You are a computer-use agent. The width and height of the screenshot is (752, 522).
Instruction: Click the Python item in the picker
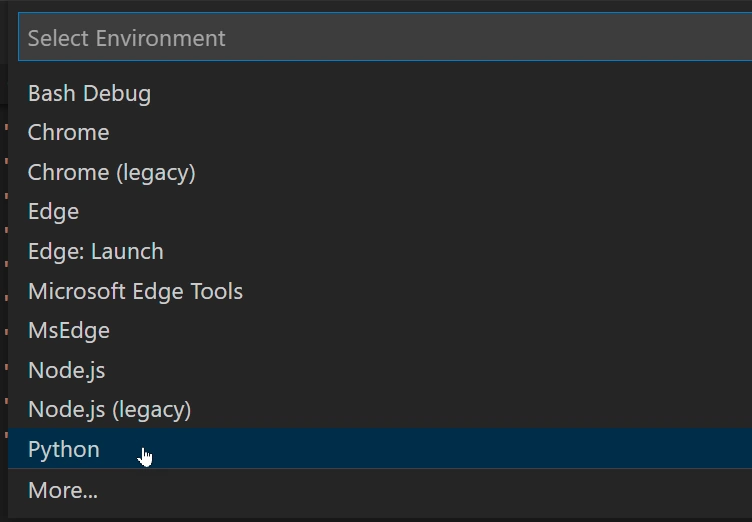click(64, 449)
